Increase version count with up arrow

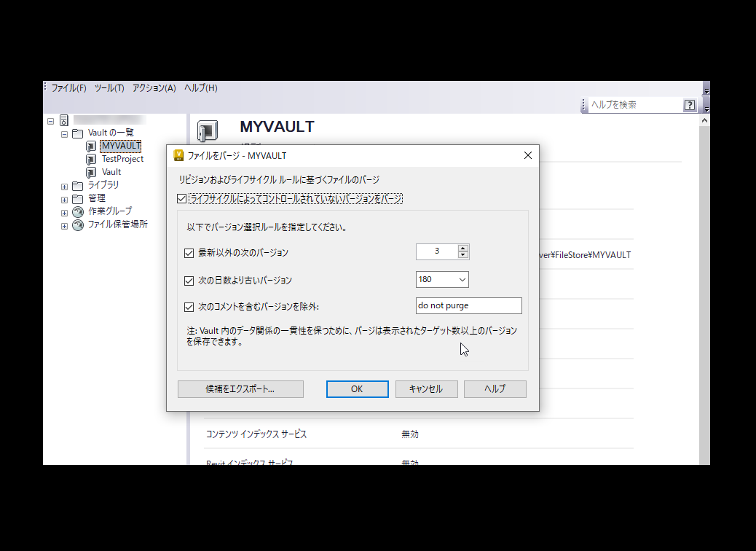point(463,248)
